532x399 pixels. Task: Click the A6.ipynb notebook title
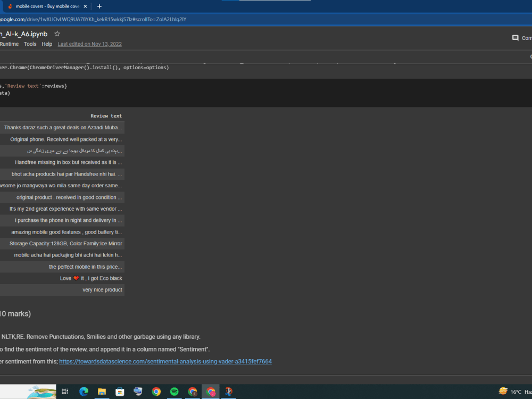[24, 34]
